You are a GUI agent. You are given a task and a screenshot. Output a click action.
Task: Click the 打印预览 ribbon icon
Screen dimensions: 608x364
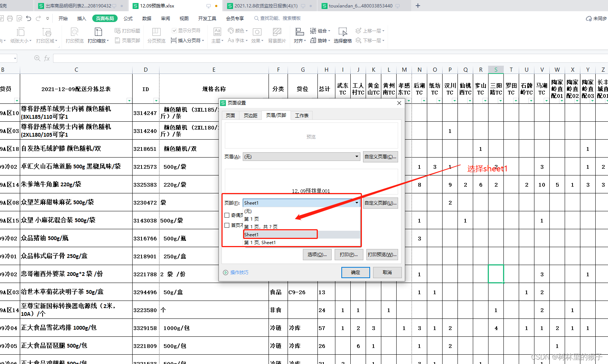pos(75,36)
